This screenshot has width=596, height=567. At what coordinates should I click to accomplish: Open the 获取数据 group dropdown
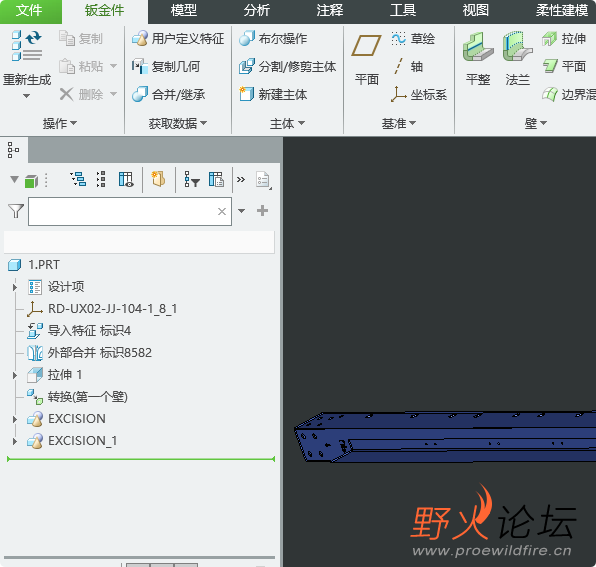tap(178, 123)
